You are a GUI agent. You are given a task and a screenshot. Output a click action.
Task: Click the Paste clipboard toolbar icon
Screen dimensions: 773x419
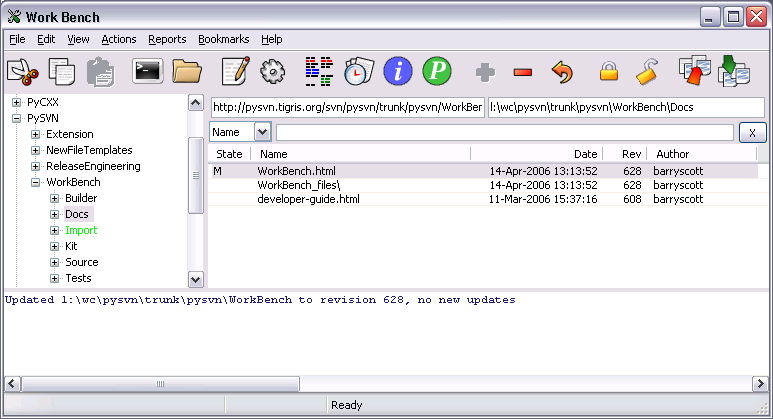pyautogui.click(x=101, y=72)
